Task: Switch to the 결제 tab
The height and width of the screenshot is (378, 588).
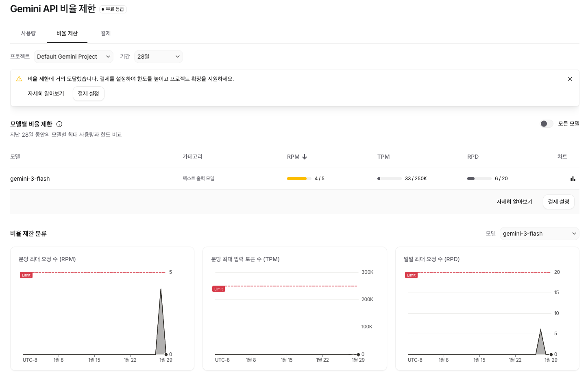Action: (106, 33)
